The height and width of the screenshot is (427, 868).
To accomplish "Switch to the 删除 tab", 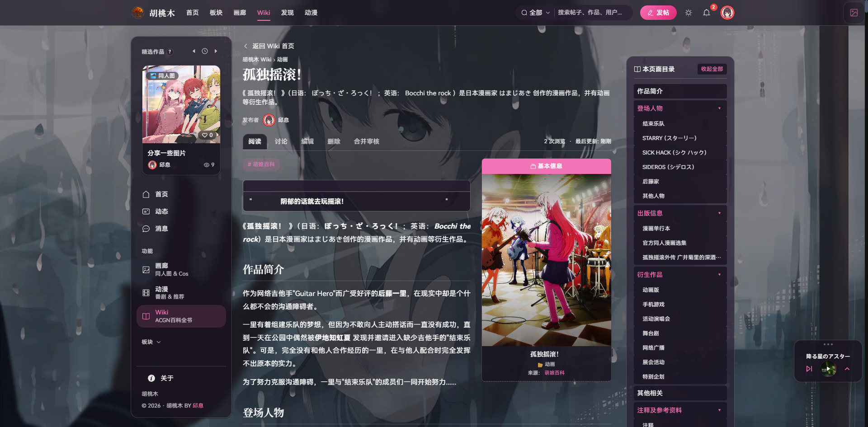I will pos(334,141).
